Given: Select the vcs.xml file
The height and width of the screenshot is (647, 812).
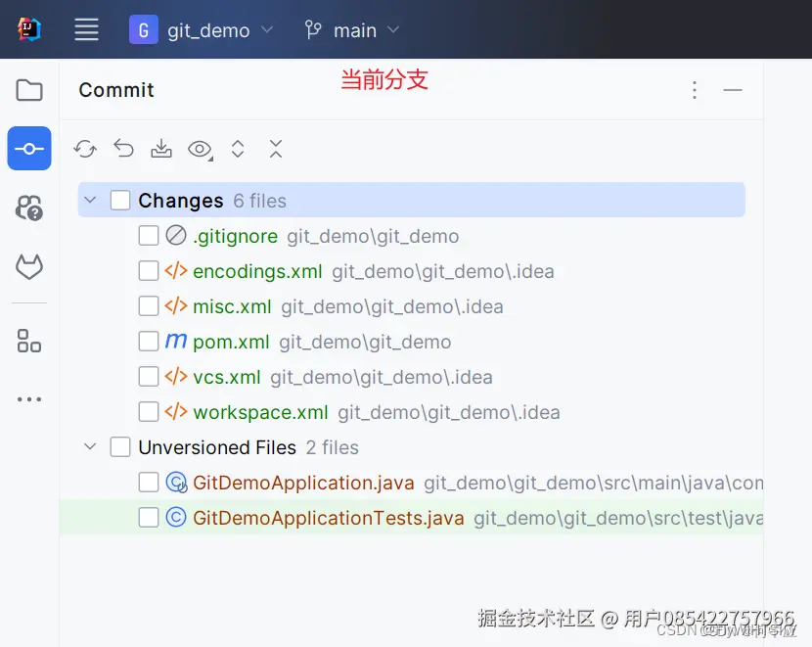Looking at the screenshot, I should (227, 377).
